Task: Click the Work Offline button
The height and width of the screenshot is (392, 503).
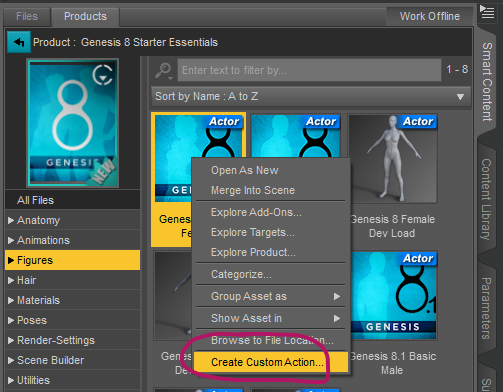Action: pos(429,16)
